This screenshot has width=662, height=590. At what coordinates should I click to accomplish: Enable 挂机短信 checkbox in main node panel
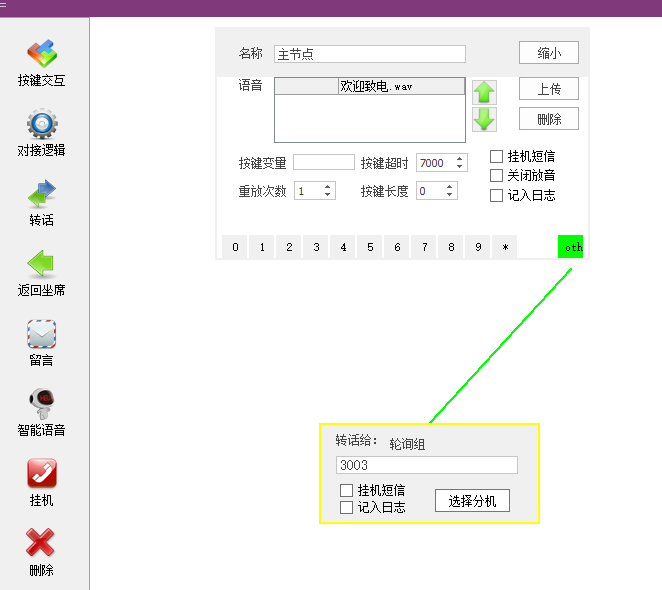pyautogui.click(x=496, y=156)
